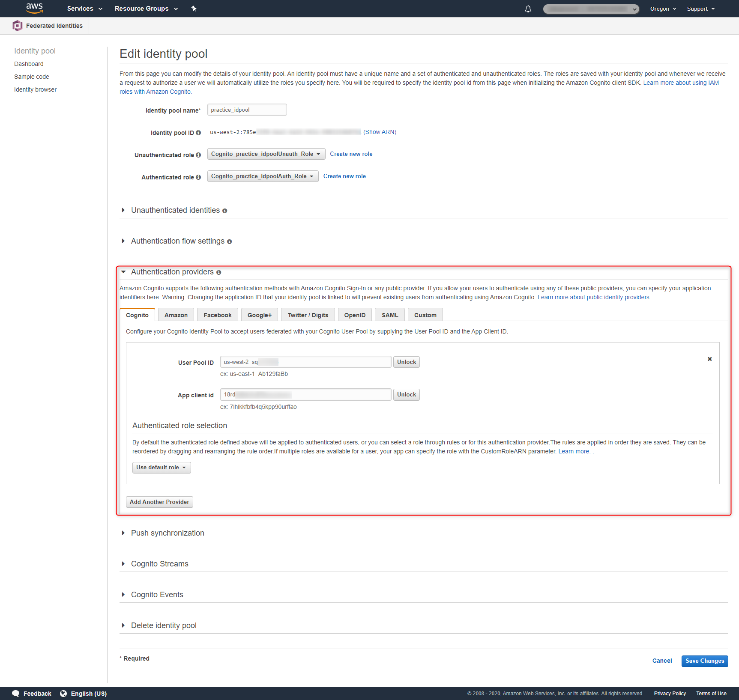Viewport: 739px width, 700px height.
Task: Switch to the Twitter / Digits tab
Action: [x=308, y=315]
